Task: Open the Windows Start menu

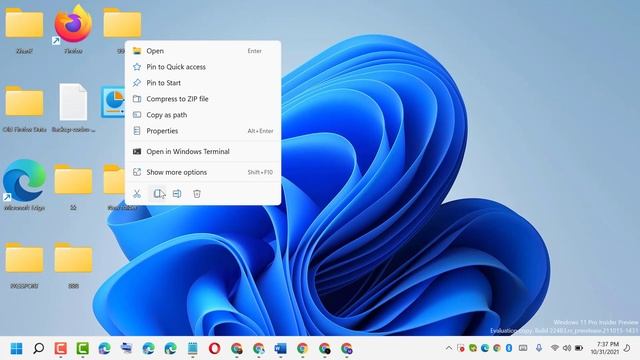Action: [17, 349]
